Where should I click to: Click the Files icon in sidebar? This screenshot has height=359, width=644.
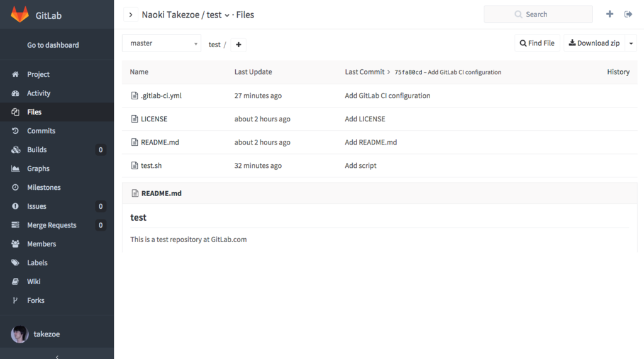[x=15, y=112]
